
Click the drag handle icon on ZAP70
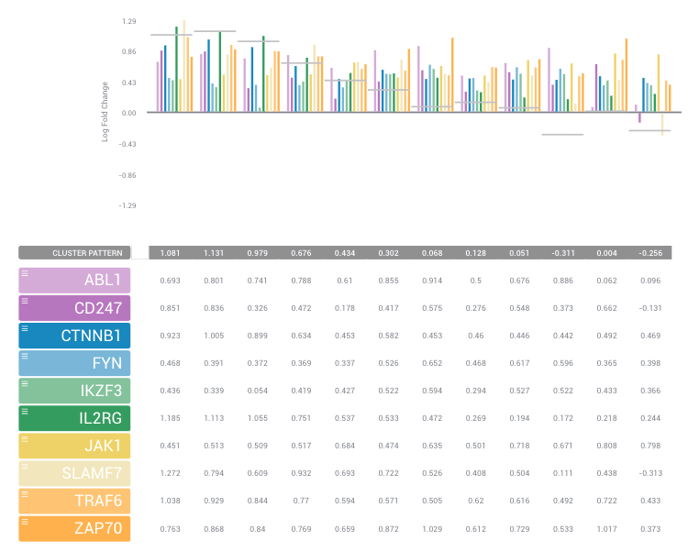(25, 522)
